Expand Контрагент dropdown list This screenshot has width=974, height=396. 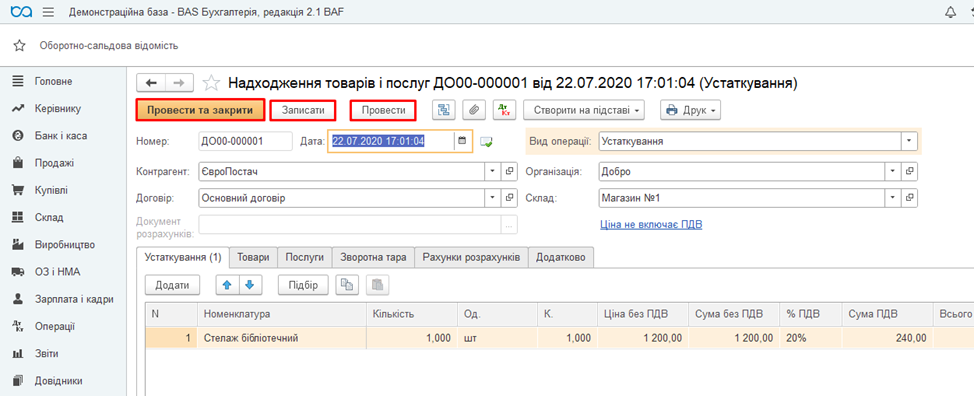[x=492, y=171]
